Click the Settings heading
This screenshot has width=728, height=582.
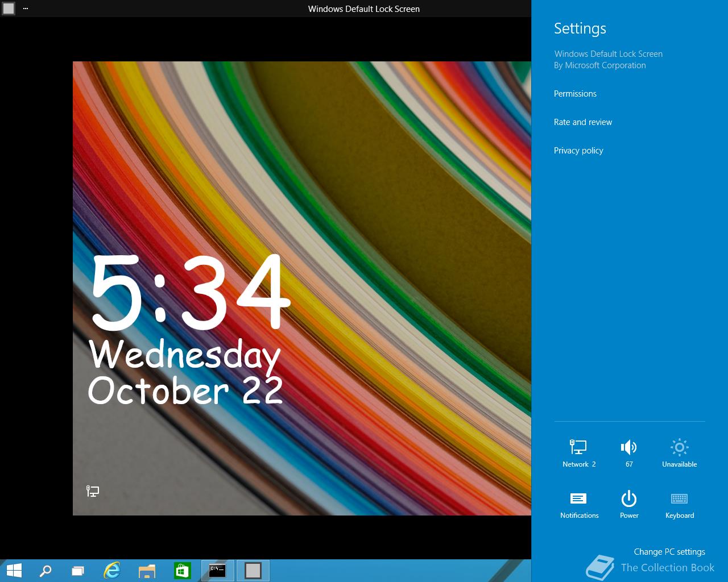pyautogui.click(x=580, y=28)
